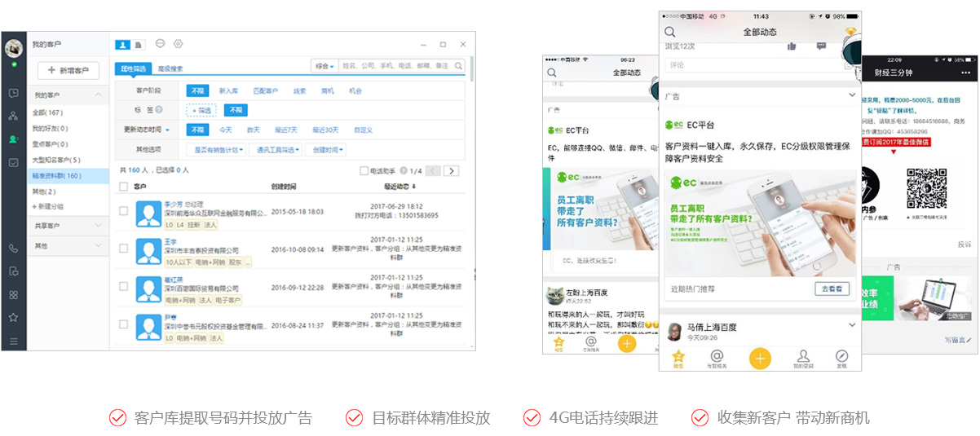Tick the 电话助手 checkbox
The width and height of the screenshot is (980, 436).
(x=364, y=170)
